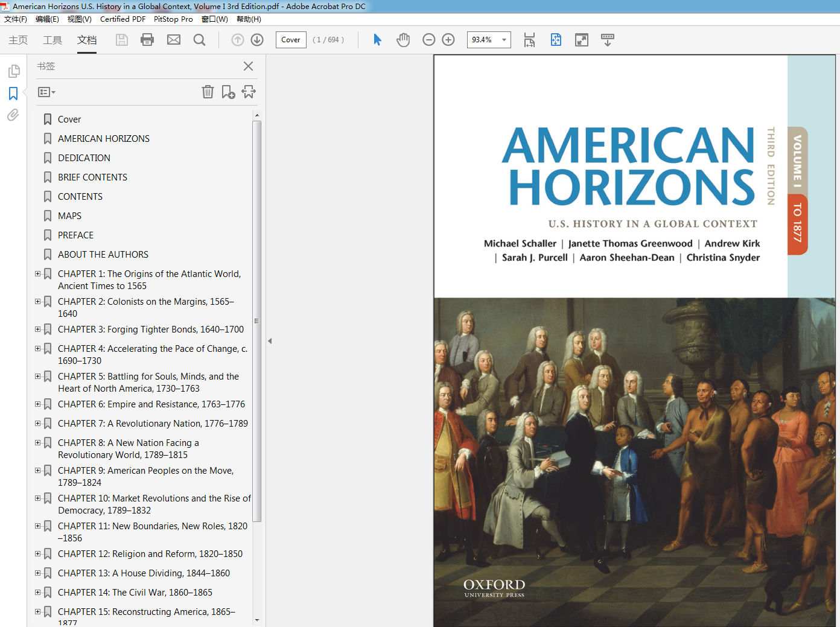
Task: Activate the Hand pan tool
Action: point(403,40)
